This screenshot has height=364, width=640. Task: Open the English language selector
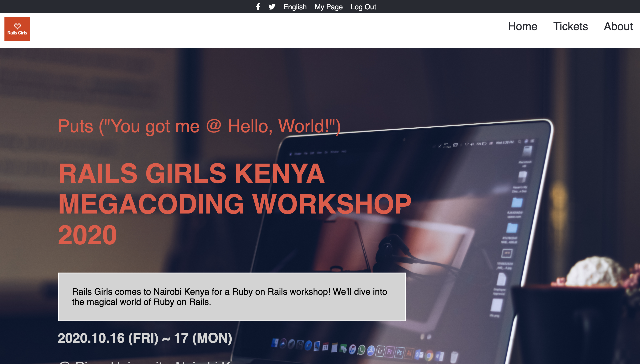tap(295, 7)
